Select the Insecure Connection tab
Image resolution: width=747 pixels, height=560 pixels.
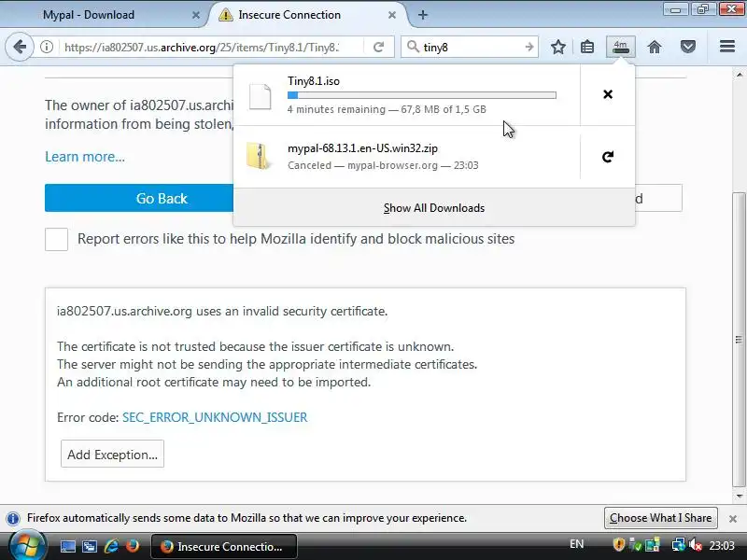pos(307,15)
